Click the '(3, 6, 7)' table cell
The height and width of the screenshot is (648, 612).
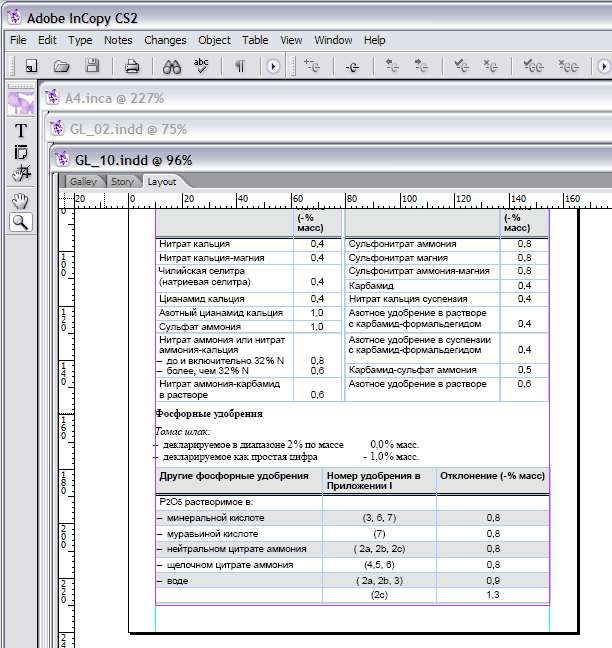pyautogui.click(x=379, y=518)
